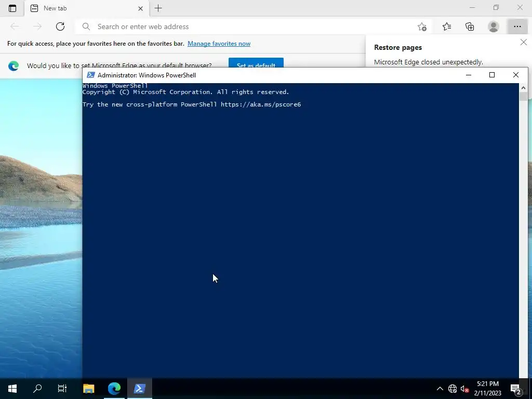
Task: Click the Edge logo in default browser bar
Action: pyautogui.click(x=14, y=65)
